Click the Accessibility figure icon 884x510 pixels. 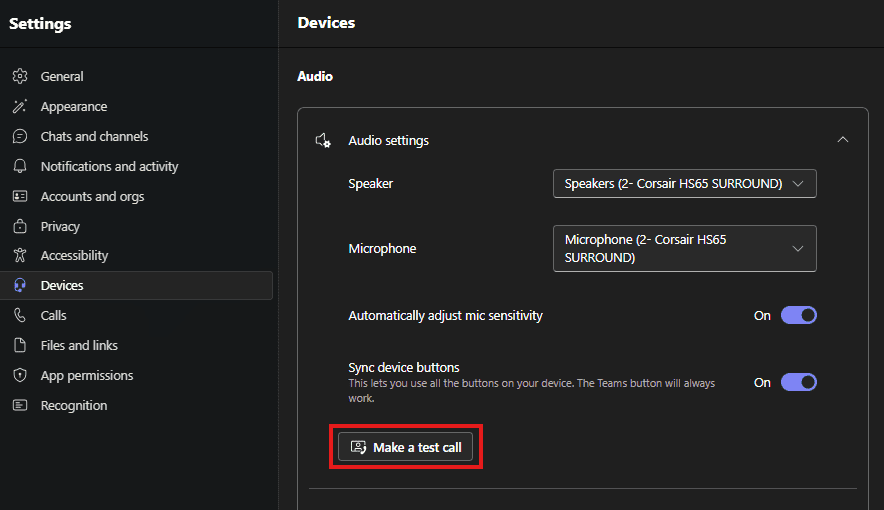(x=19, y=256)
